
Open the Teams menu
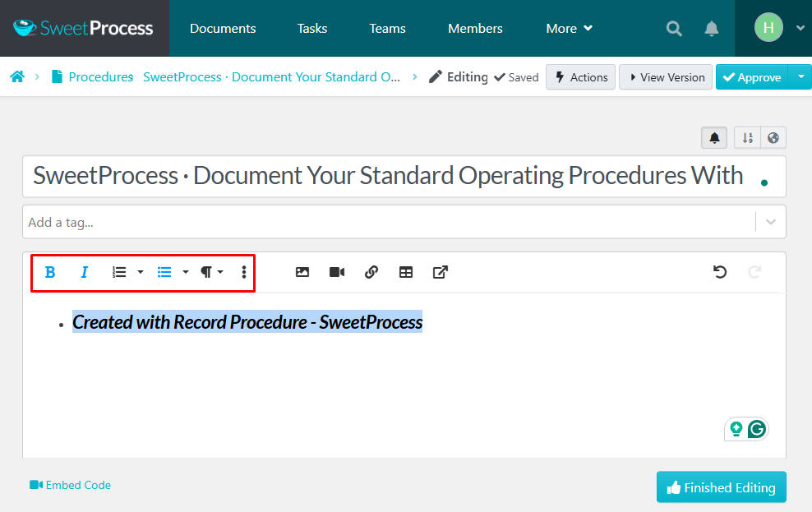pyautogui.click(x=387, y=29)
